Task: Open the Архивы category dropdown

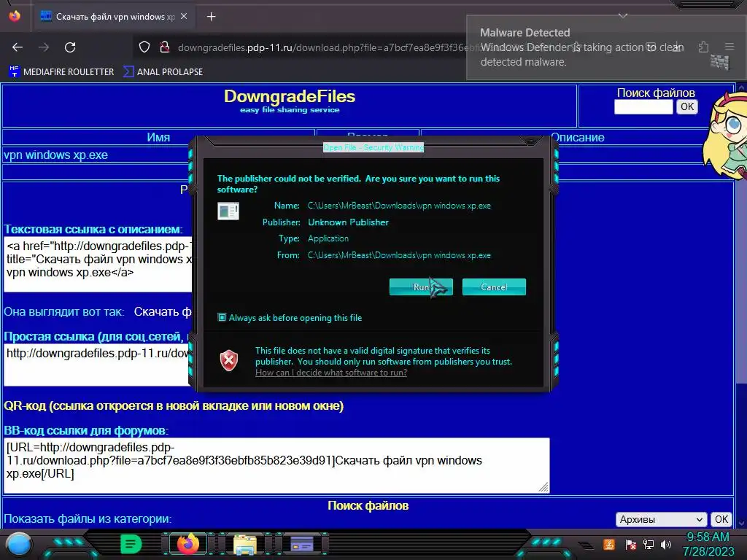Action: pos(660,519)
